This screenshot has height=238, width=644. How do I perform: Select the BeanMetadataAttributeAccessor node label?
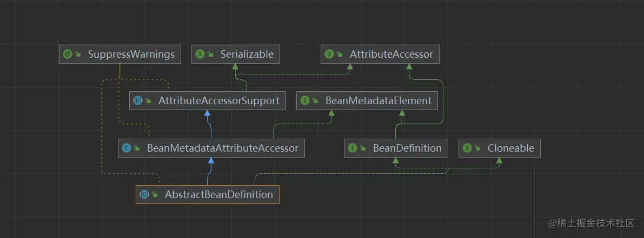(x=222, y=148)
